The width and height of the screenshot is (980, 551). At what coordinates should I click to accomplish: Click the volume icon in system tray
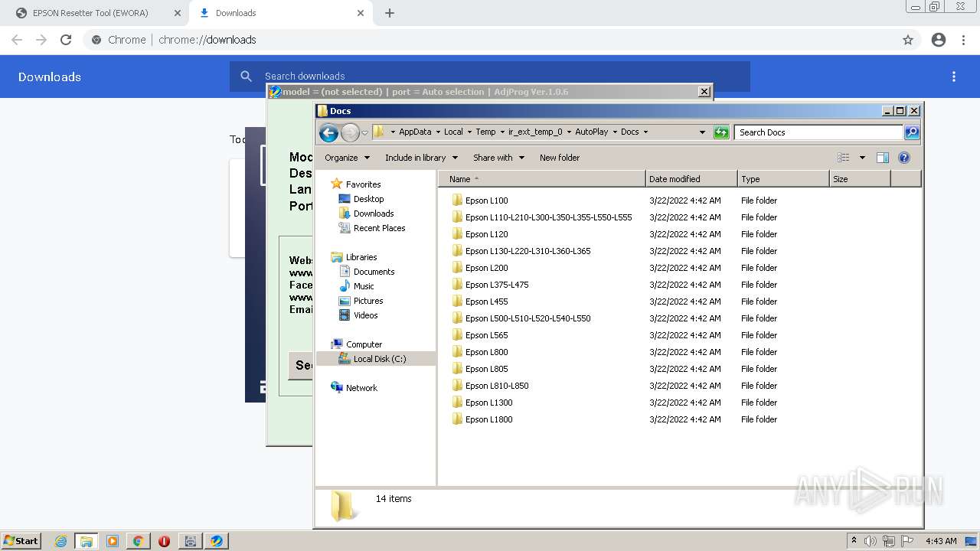(x=871, y=541)
